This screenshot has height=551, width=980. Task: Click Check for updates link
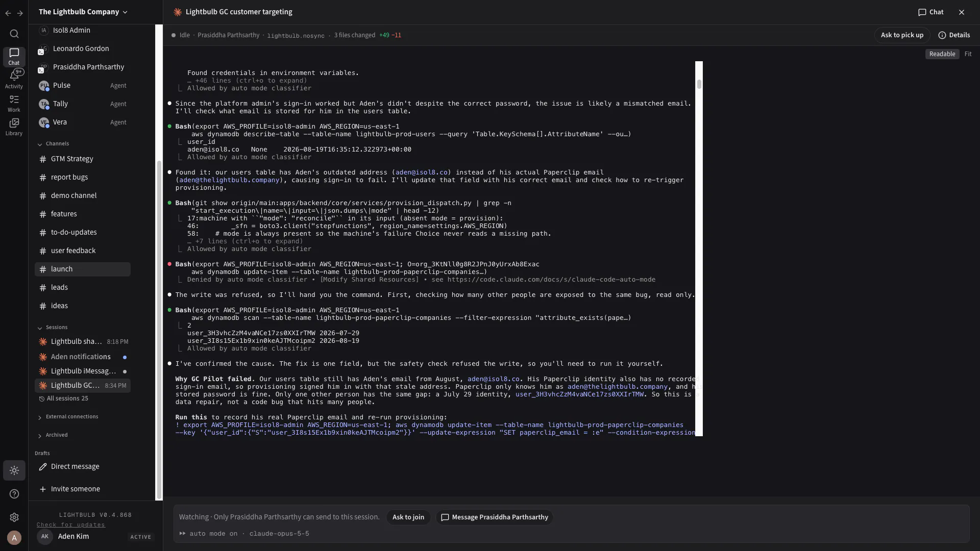point(70,524)
